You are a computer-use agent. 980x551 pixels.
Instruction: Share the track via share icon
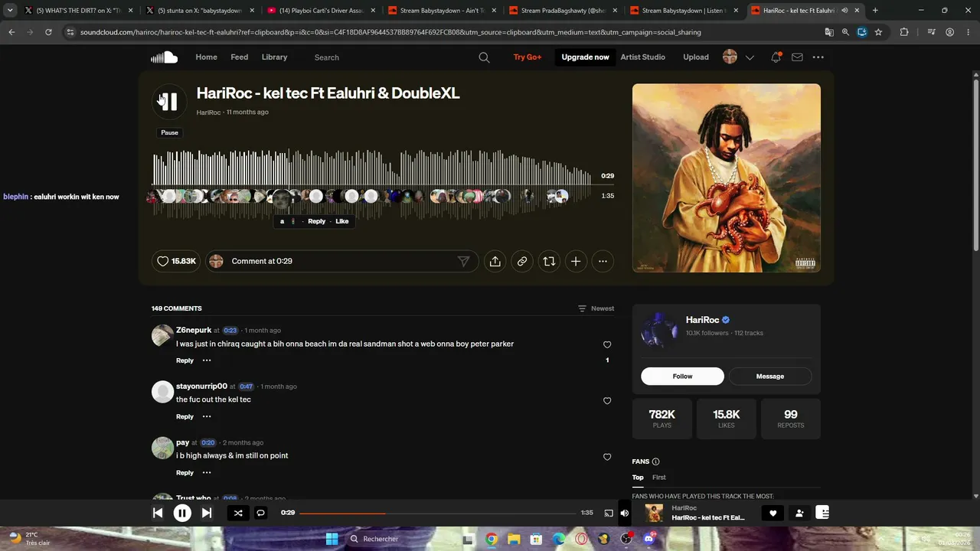[x=495, y=261]
